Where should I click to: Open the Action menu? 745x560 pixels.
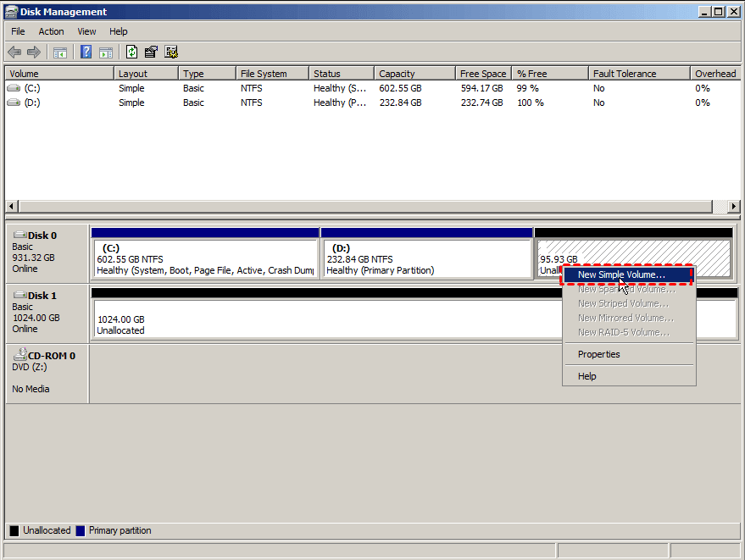pos(51,31)
